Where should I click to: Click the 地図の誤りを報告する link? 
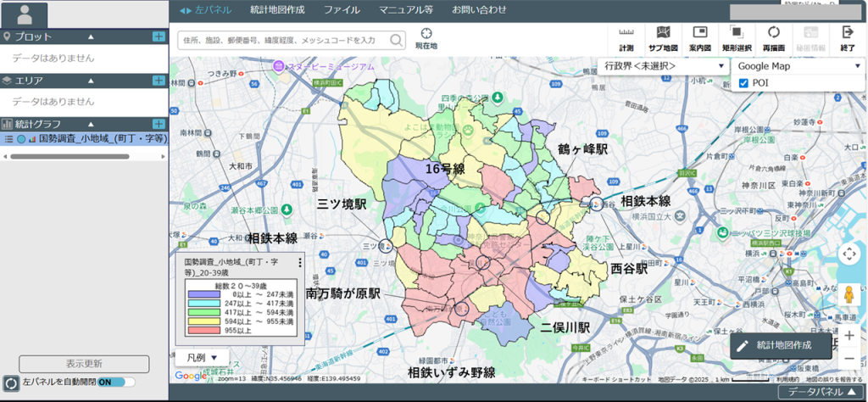coord(834,379)
